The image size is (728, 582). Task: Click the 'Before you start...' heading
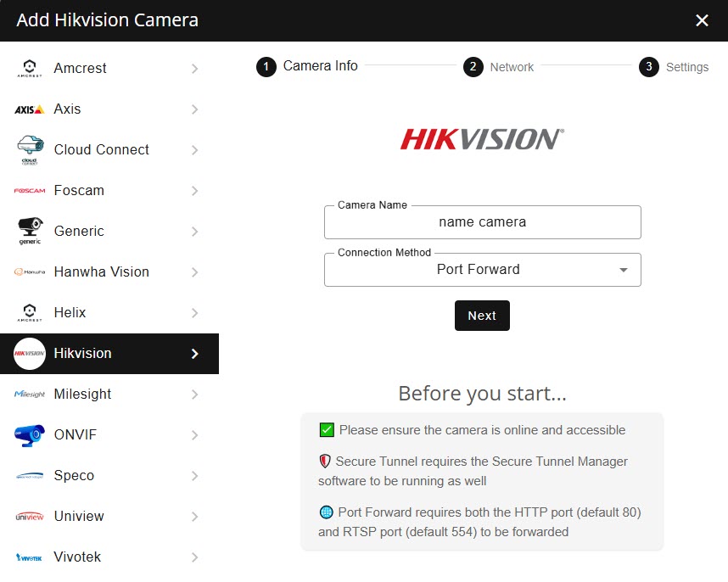(483, 394)
